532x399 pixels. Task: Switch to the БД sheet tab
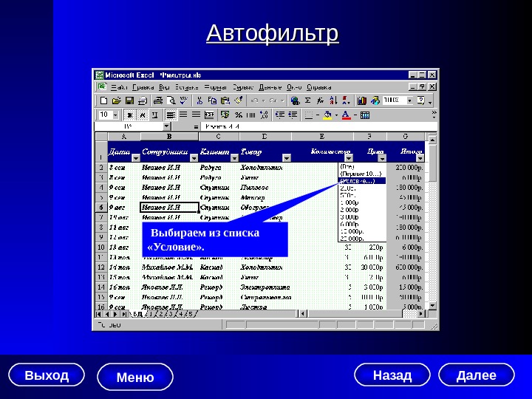137,314
